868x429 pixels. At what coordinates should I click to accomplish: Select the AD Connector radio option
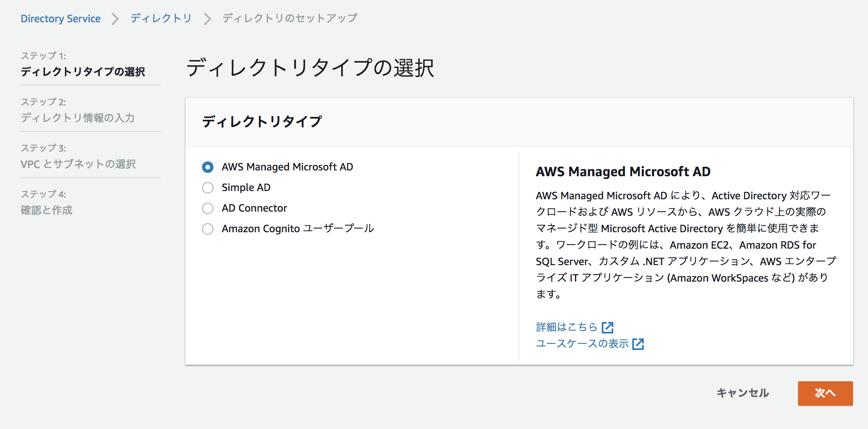[208, 208]
